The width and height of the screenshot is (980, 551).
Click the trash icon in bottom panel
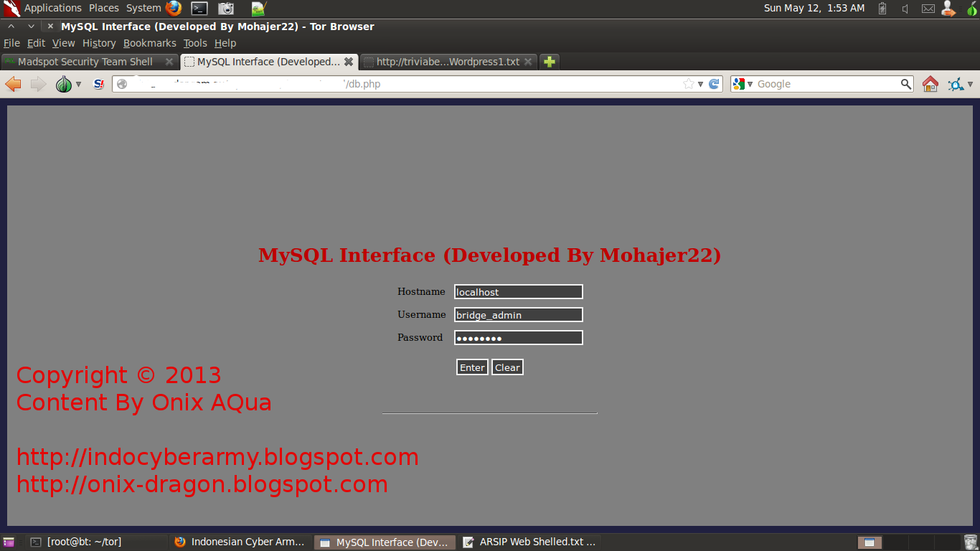[x=971, y=542]
